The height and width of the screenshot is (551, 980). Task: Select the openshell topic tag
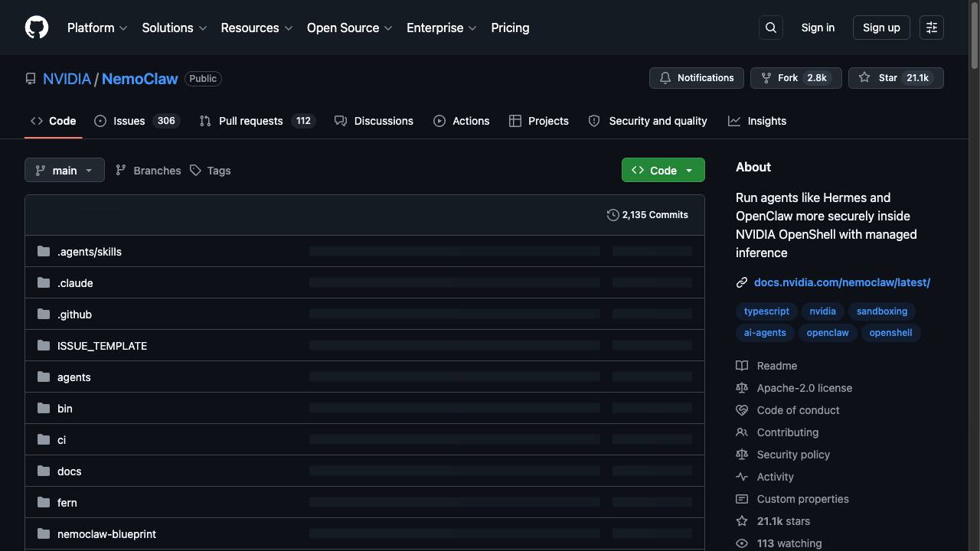tap(890, 333)
